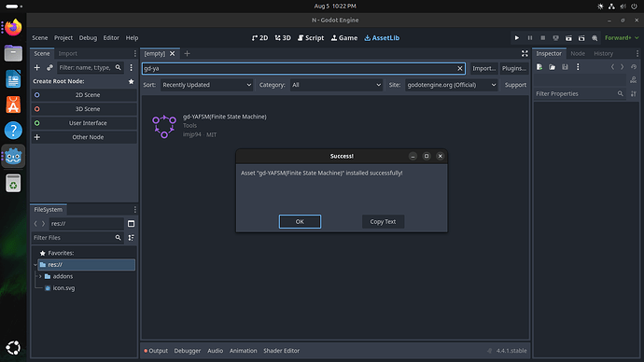Screen dimensions: 644x362
Task: Open the Scene menu
Action: pos(40,37)
